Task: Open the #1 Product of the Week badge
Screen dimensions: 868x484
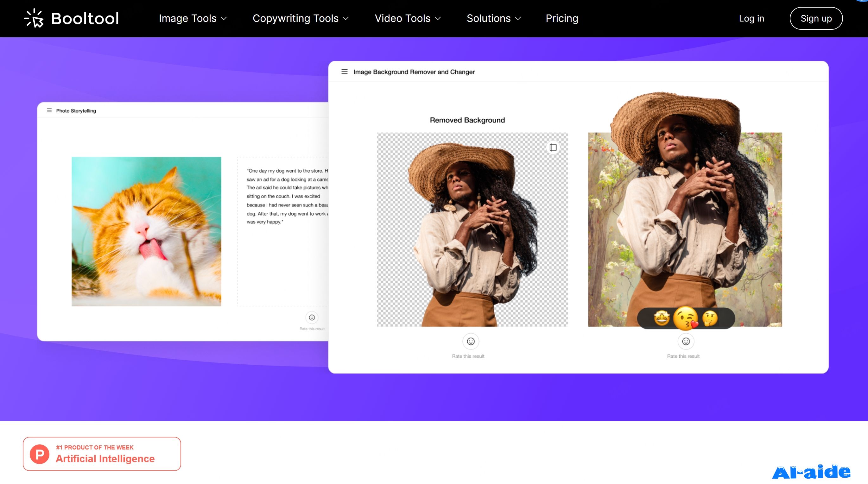Action: tap(102, 454)
